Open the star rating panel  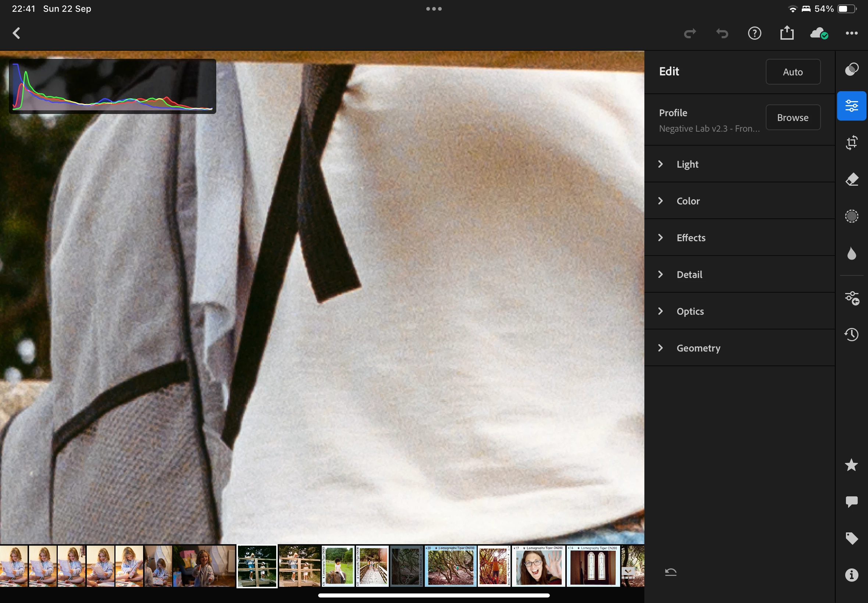(851, 465)
